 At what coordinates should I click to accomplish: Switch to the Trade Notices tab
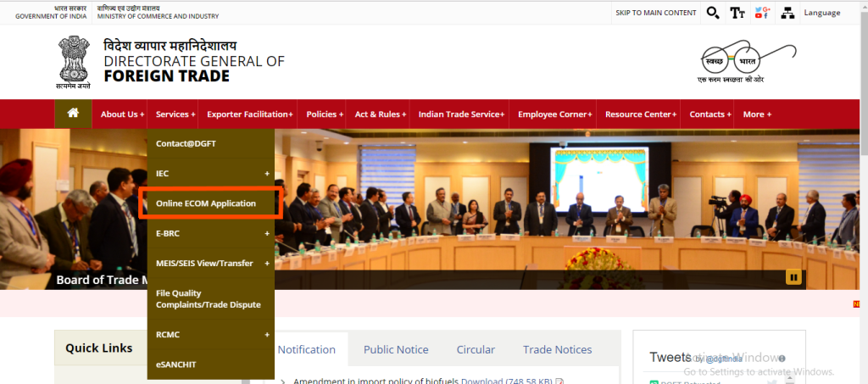(558, 349)
